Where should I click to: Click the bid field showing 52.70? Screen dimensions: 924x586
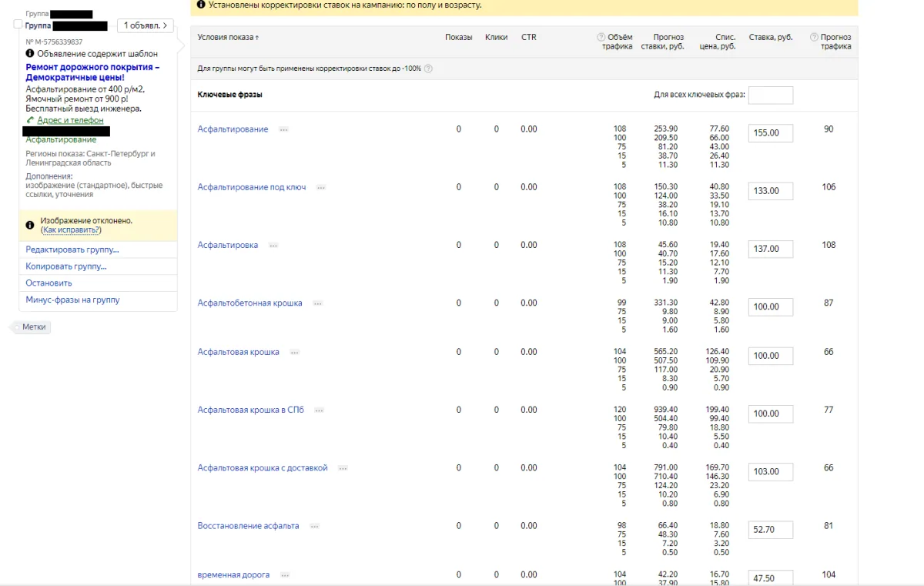pos(771,530)
